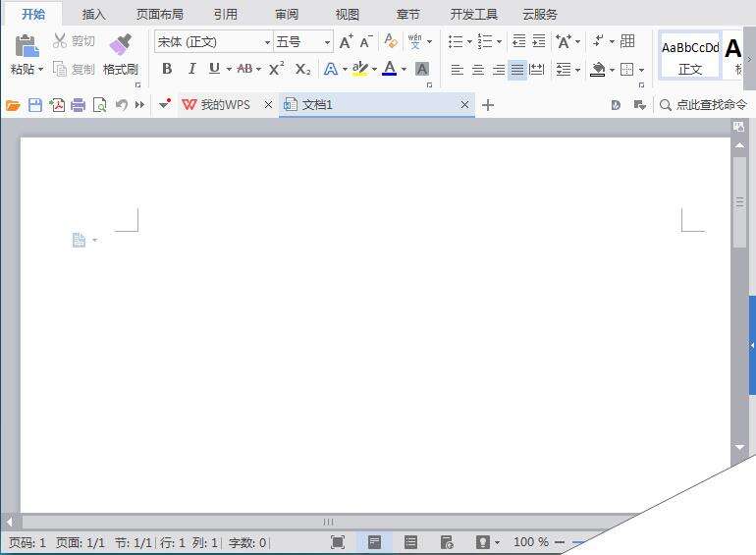Click the Paste clipboard icon
This screenshot has width=756, height=555.
click(x=27, y=46)
